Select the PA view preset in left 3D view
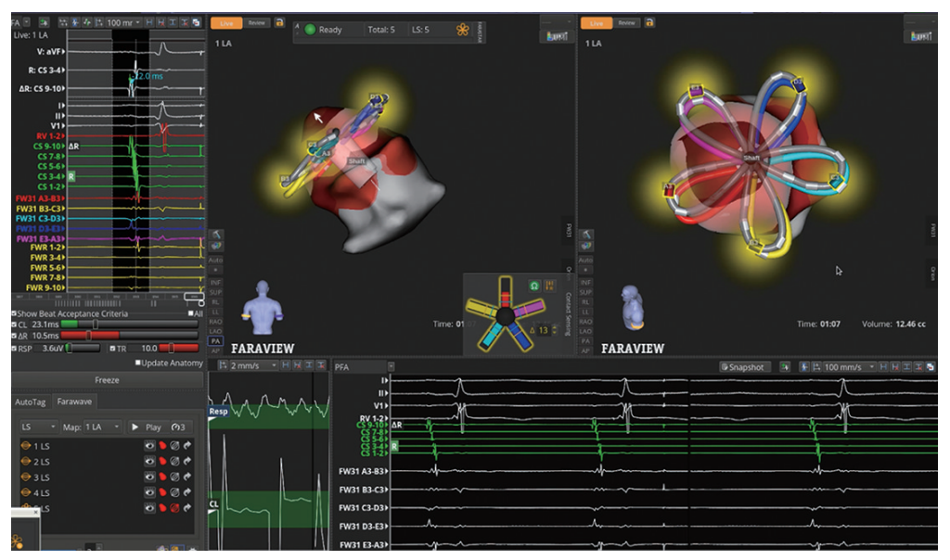 215,341
